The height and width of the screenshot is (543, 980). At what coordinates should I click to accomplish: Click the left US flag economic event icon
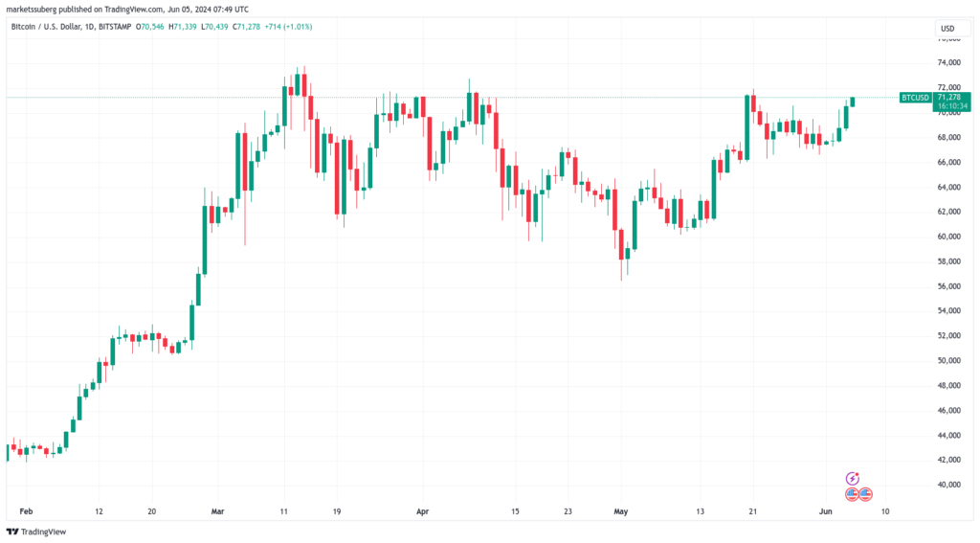click(852, 494)
